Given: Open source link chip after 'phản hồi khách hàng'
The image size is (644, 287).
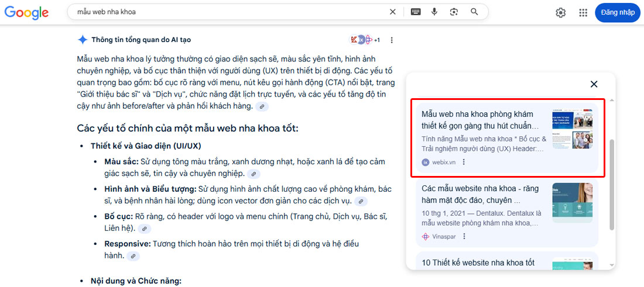Looking at the screenshot, I should pyautogui.click(x=262, y=106).
